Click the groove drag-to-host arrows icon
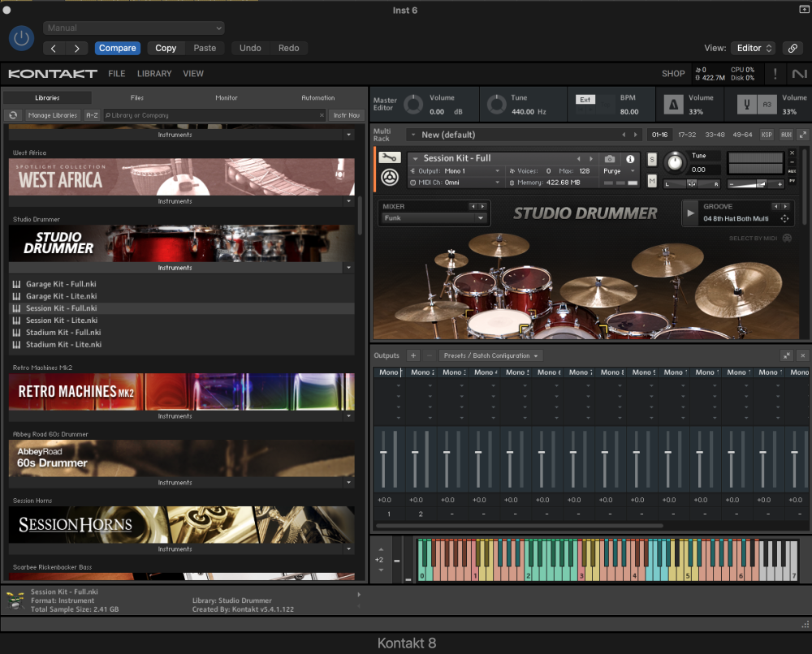 pos(784,219)
